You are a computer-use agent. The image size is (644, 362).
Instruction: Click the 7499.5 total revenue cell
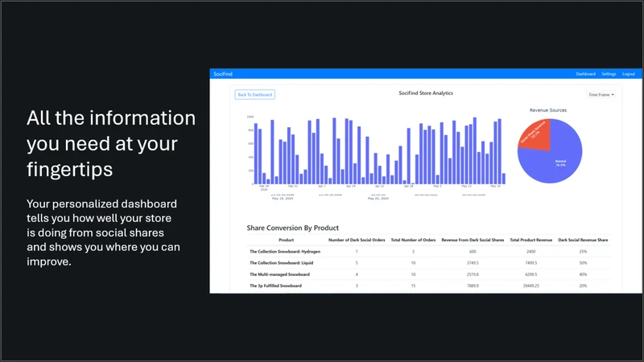coord(531,263)
